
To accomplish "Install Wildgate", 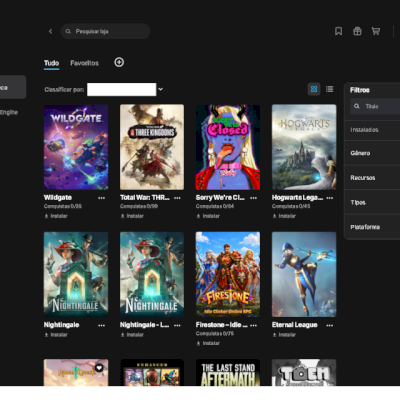I will [x=56, y=216].
